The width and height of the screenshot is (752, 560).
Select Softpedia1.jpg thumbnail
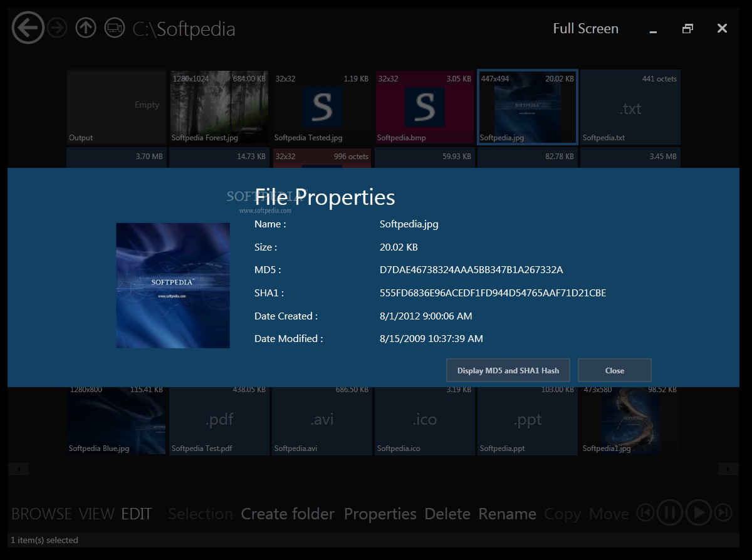click(x=630, y=420)
